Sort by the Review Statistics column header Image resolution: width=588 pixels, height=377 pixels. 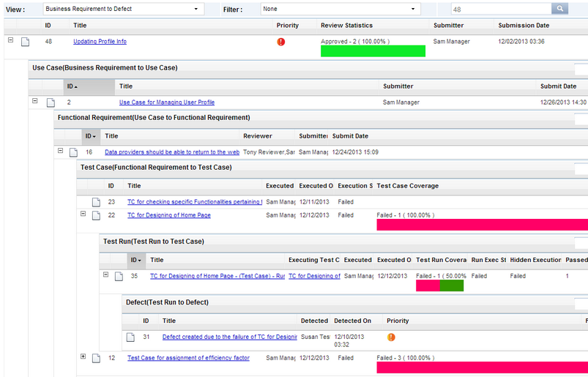pyautogui.click(x=346, y=26)
